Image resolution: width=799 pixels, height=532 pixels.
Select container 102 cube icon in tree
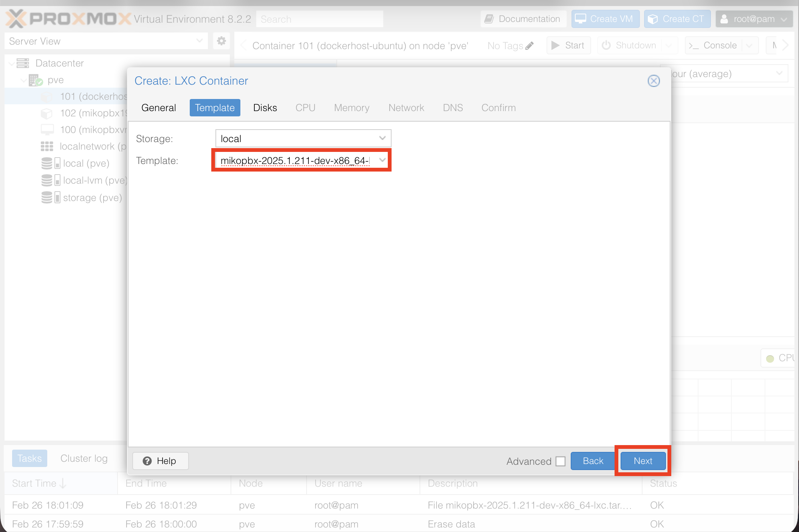(46, 113)
